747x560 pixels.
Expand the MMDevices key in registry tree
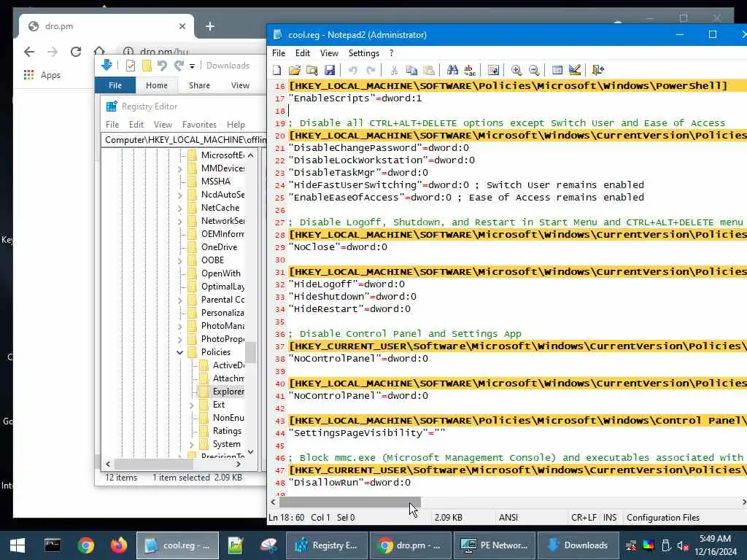tap(179, 168)
